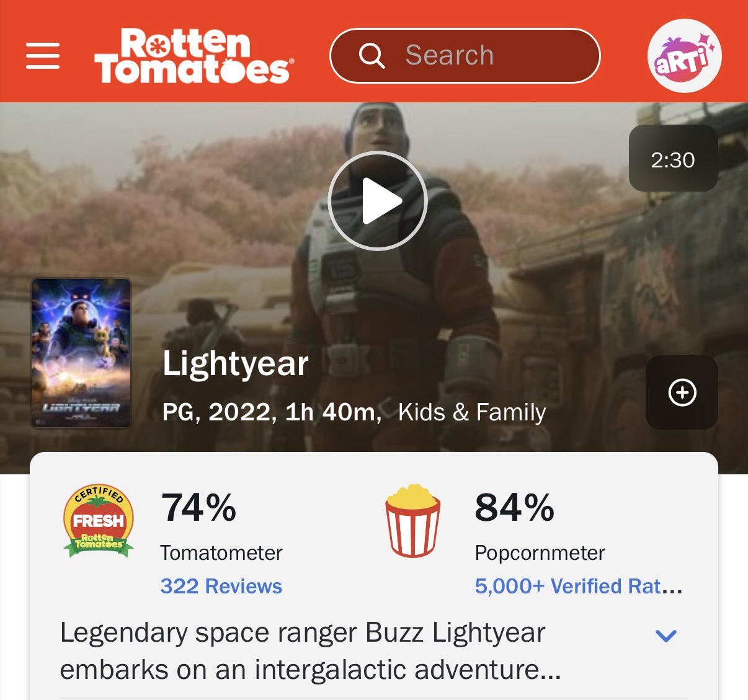The image size is (748, 700).
Task: Open the aRTi avatar icon
Action: pos(684,56)
